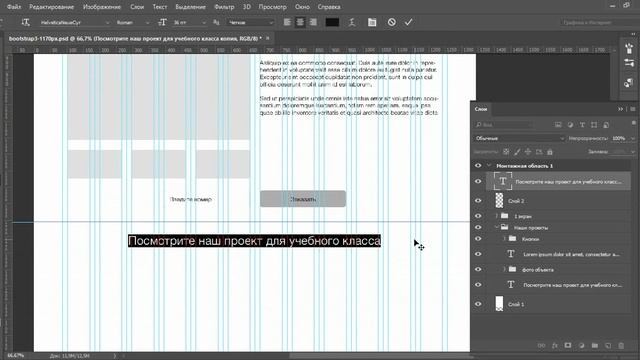Create a new layer group
640x360 pixels.
595,345
